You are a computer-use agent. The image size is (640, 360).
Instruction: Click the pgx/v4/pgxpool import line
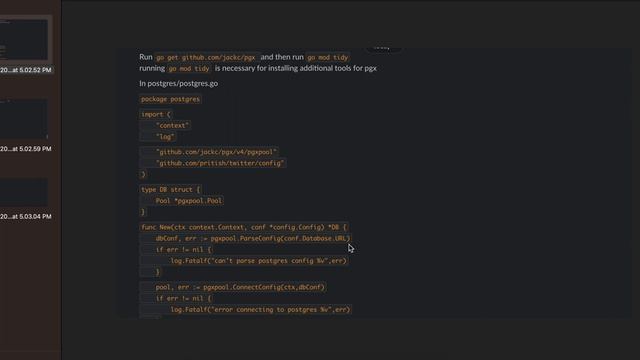click(x=209, y=152)
